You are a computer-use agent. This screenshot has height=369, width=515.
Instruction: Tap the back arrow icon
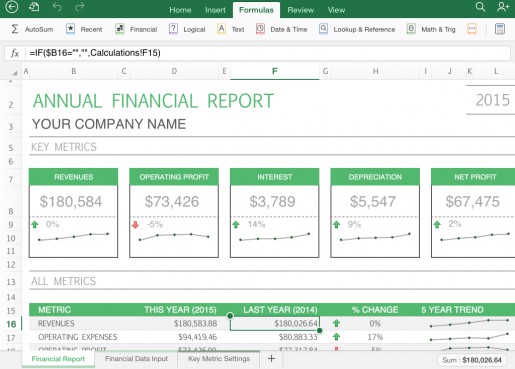(12, 7)
